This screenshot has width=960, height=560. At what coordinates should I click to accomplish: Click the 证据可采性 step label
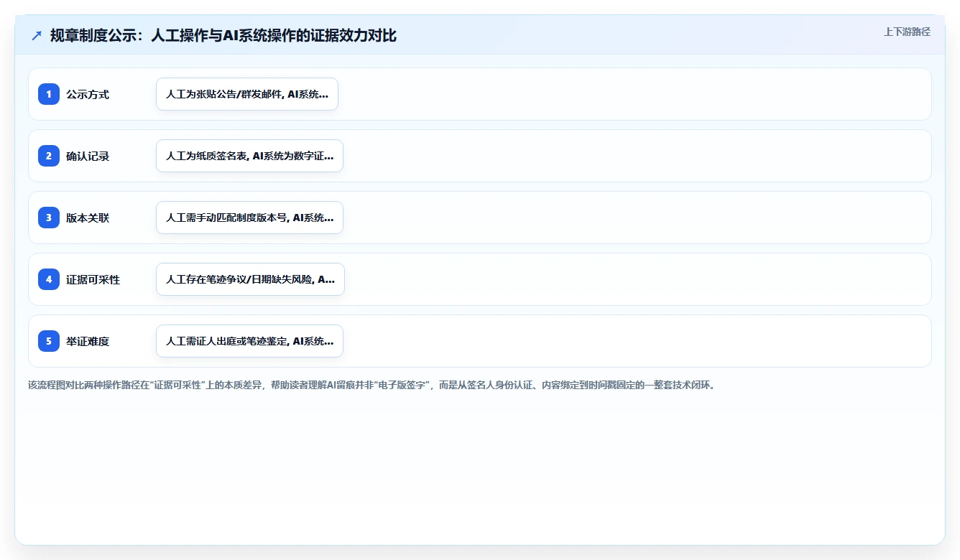[93, 280]
